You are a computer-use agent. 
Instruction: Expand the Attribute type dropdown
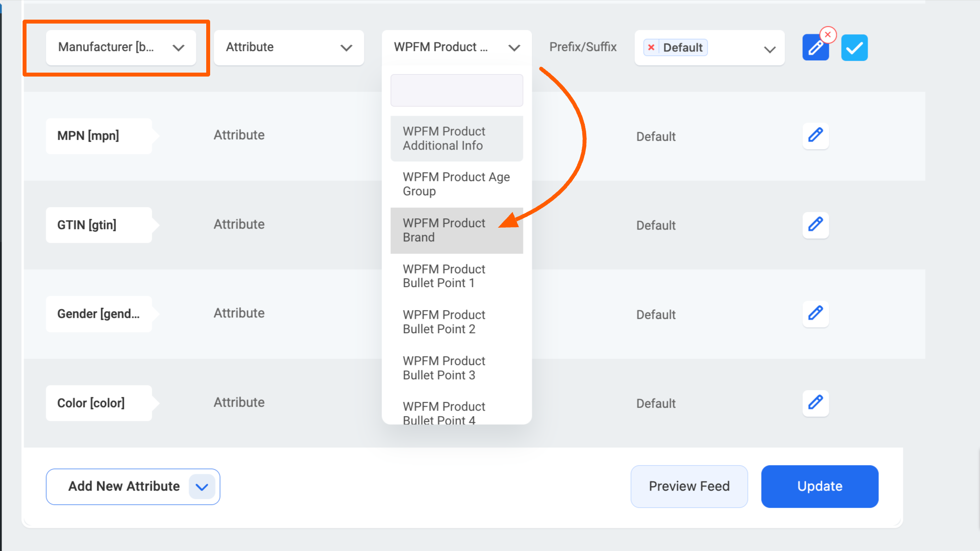click(x=289, y=48)
